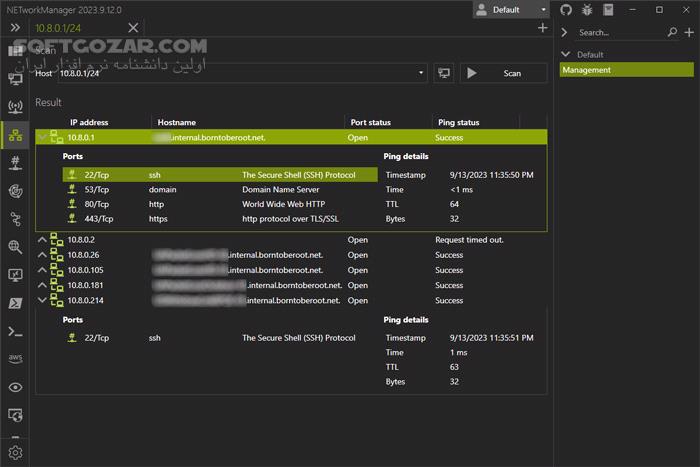Viewport: 700px width, 467px height.
Task: Click the bug report icon
Action: coord(585,9)
